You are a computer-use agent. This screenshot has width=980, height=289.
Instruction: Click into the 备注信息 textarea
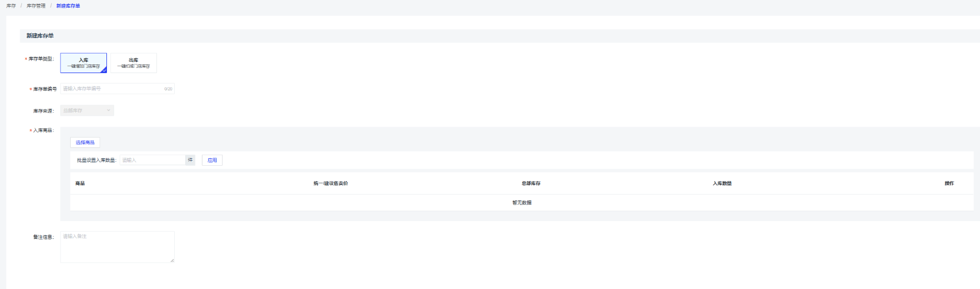(117, 246)
